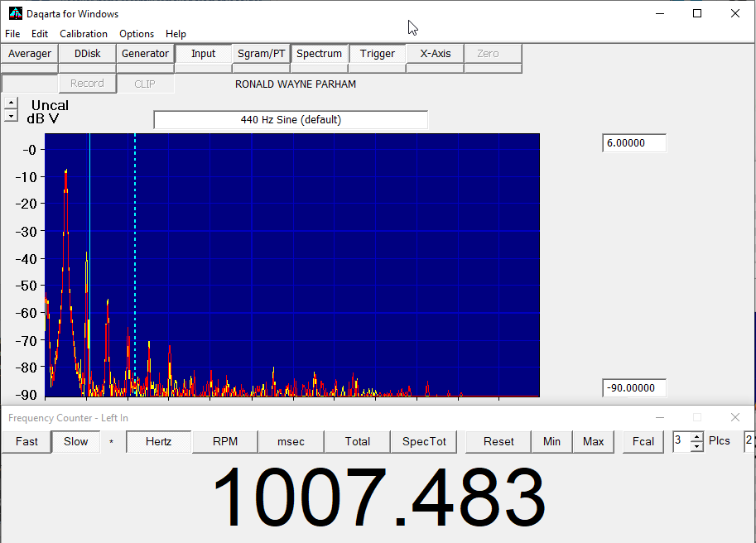Open the File menu
756x543 pixels.
point(12,34)
